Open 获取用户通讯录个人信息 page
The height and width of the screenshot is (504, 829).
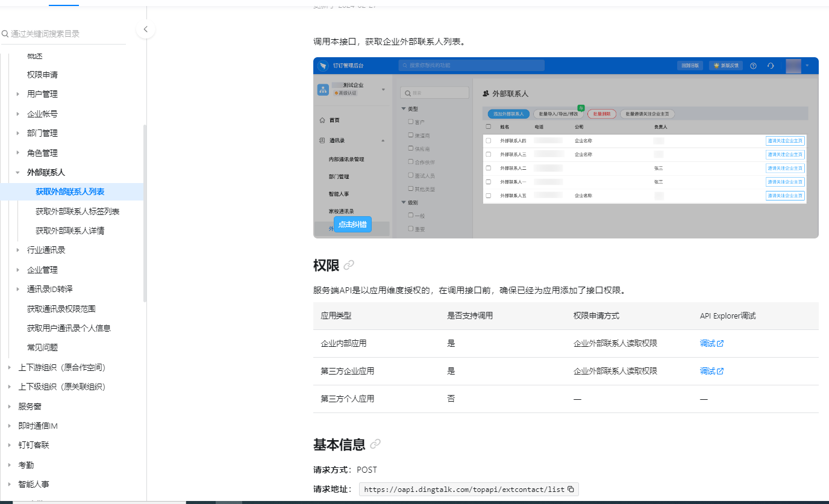tap(69, 328)
